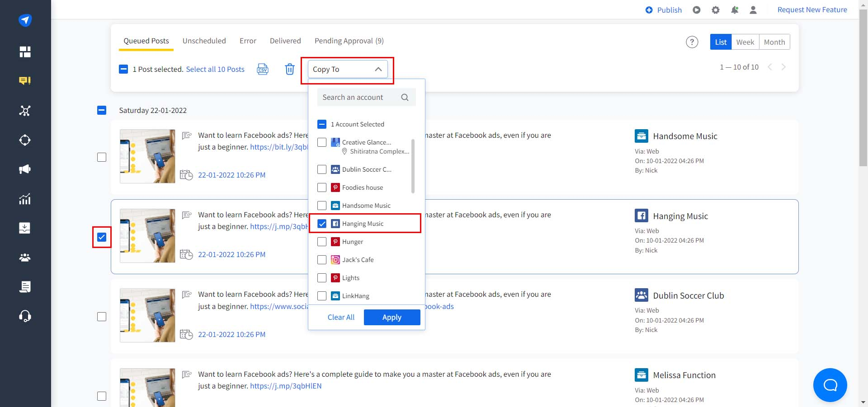The width and height of the screenshot is (868, 407).
Task: Toggle the 1 Account Selected checkbox
Action: (x=322, y=124)
